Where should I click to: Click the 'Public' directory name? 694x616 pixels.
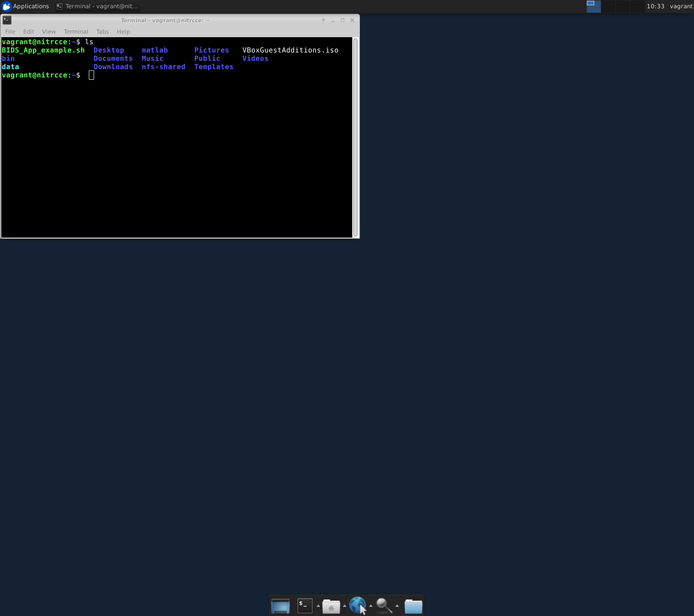[x=207, y=59]
